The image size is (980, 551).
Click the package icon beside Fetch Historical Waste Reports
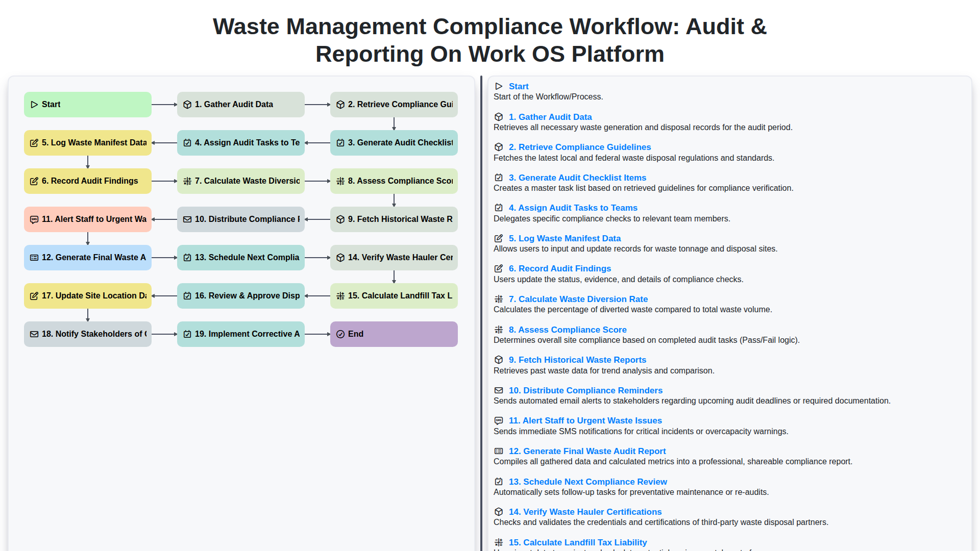(x=499, y=360)
